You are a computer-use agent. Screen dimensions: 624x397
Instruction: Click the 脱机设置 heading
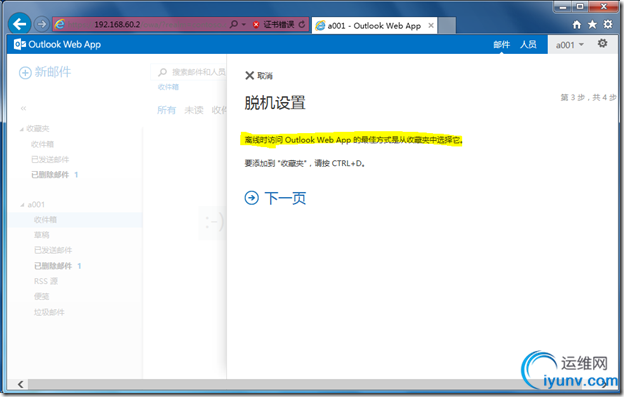pyautogui.click(x=275, y=103)
